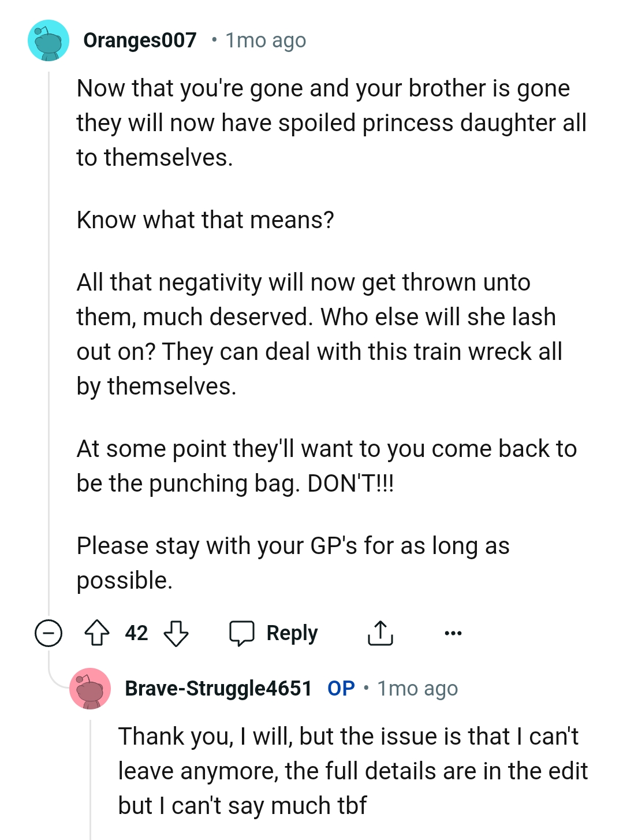Tap the Oranges007 teal avatar
Image resolution: width=623 pixels, height=840 pixels.
coord(49,40)
